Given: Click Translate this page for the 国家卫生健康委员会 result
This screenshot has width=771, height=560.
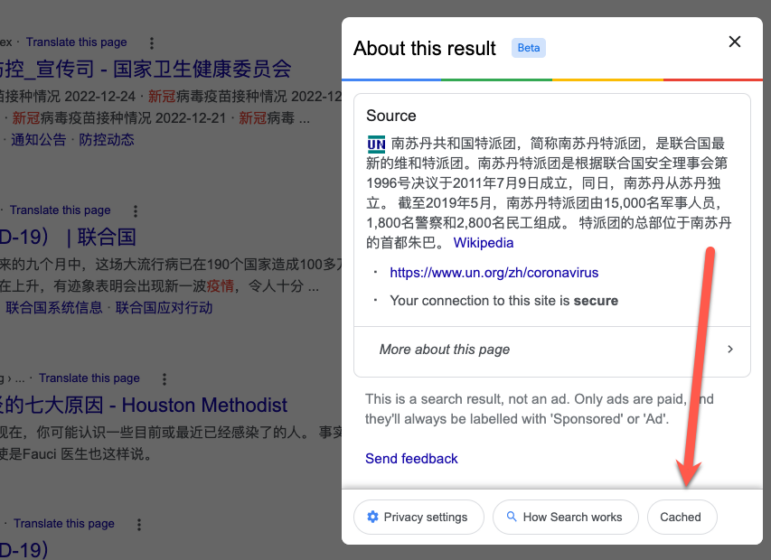Looking at the screenshot, I should [76, 42].
